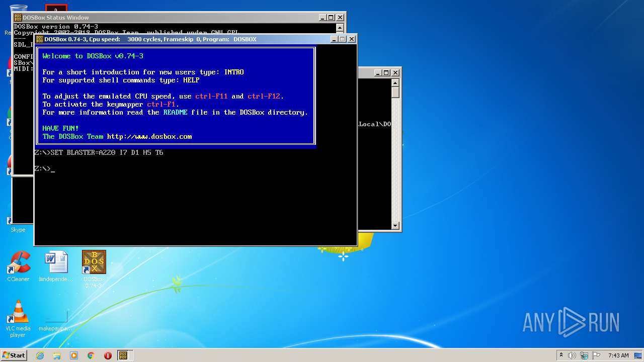Minimize the right background console window
644x362 pixels.
(x=378, y=73)
